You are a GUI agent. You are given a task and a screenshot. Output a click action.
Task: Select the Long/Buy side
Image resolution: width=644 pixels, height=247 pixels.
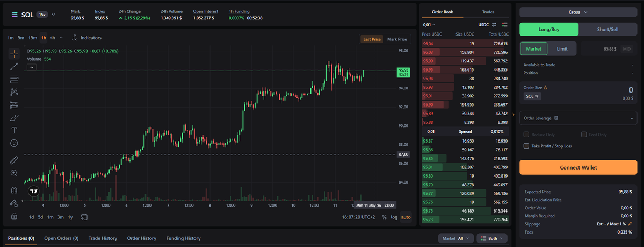click(549, 29)
